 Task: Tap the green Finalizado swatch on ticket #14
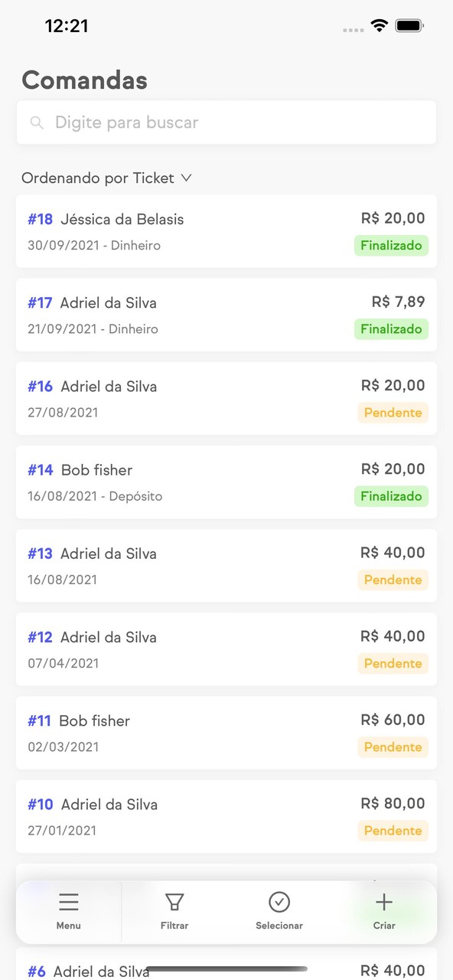click(x=391, y=496)
